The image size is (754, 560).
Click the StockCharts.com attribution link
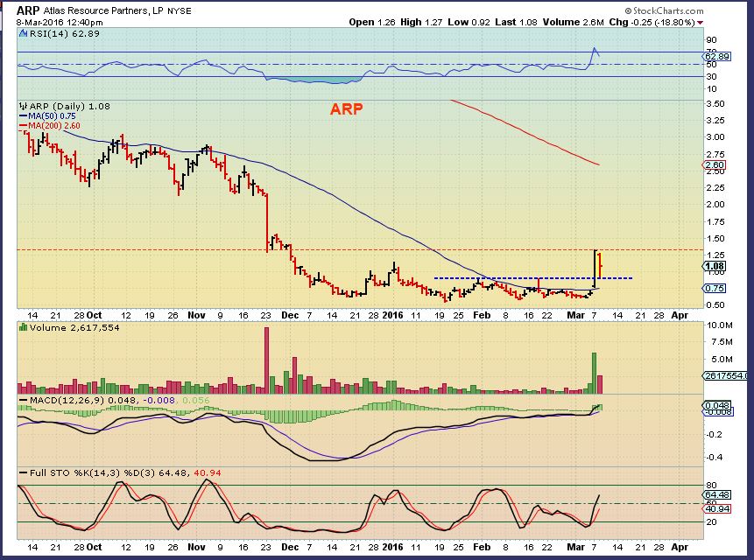(664, 10)
